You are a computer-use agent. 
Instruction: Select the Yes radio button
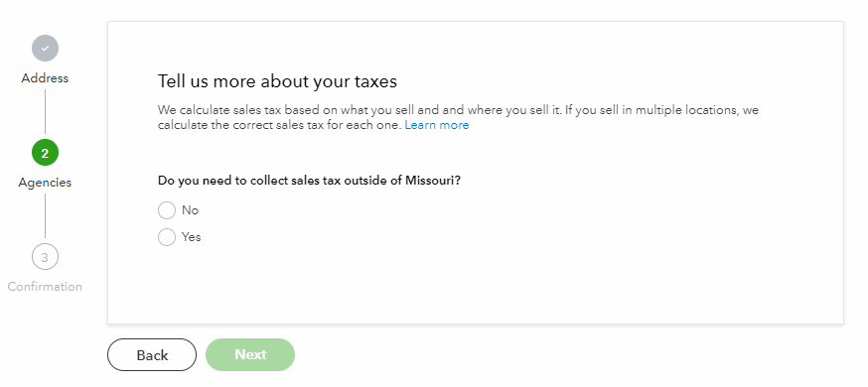[x=167, y=237]
